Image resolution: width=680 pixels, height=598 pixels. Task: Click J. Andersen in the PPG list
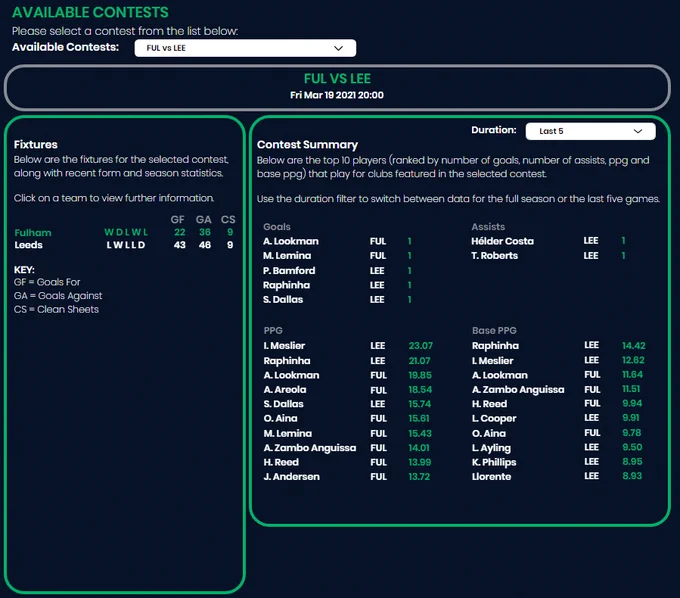click(291, 477)
